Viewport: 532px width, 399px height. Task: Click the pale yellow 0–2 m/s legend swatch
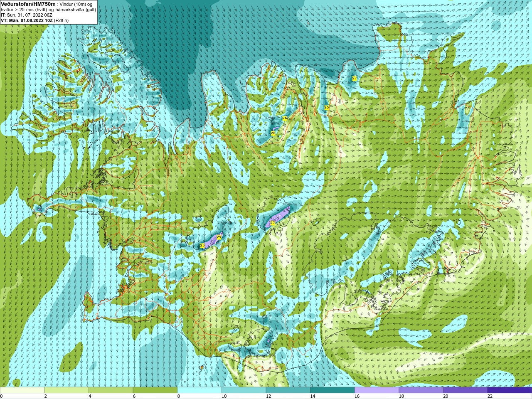click(22, 390)
